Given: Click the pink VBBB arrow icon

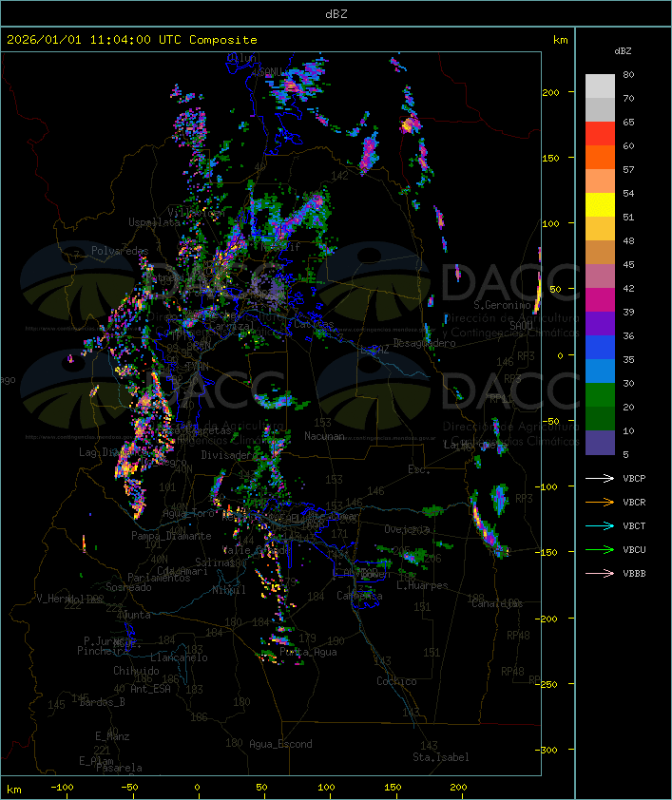Looking at the screenshot, I should coord(600,574).
